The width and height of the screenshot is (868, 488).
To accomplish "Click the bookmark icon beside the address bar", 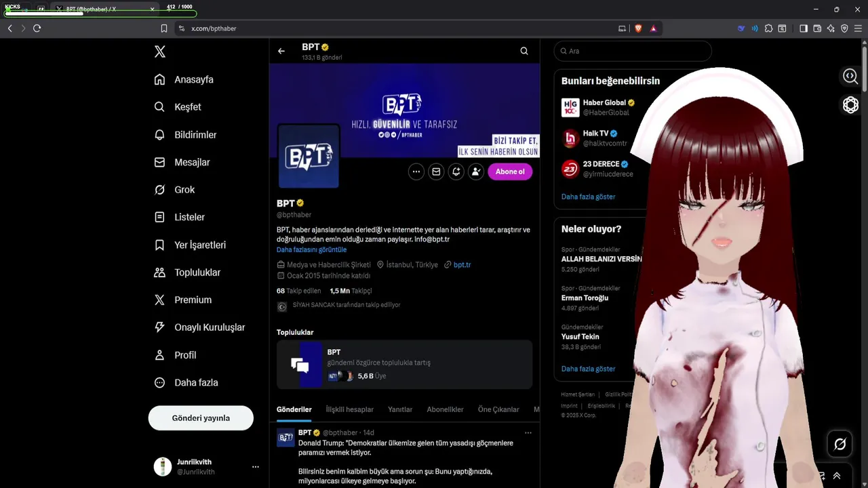I will (x=164, y=28).
